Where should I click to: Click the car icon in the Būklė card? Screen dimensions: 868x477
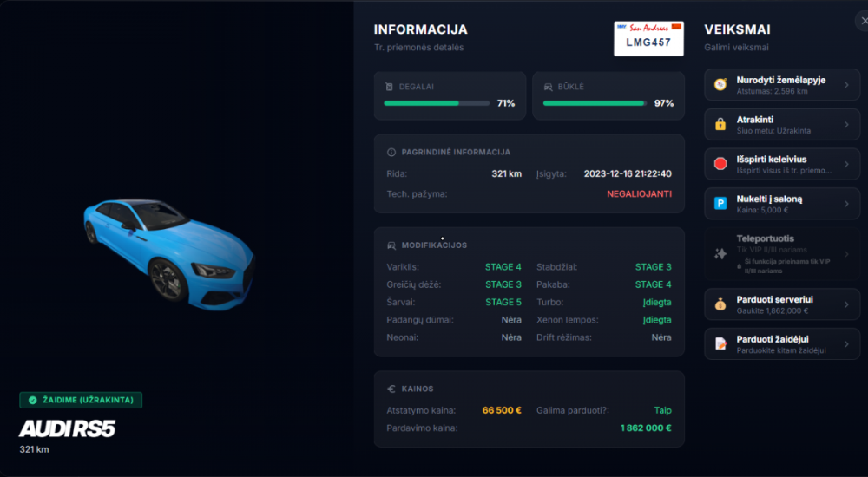[x=548, y=87]
